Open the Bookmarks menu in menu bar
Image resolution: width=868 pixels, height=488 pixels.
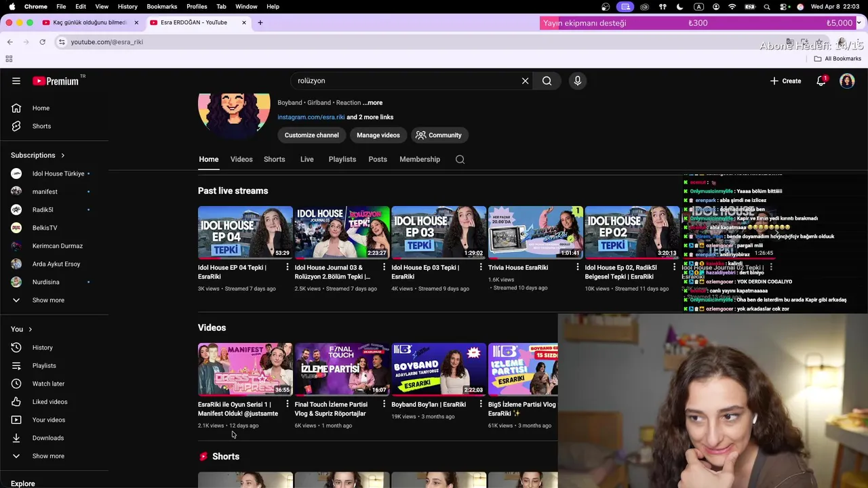tap(162, 6)
